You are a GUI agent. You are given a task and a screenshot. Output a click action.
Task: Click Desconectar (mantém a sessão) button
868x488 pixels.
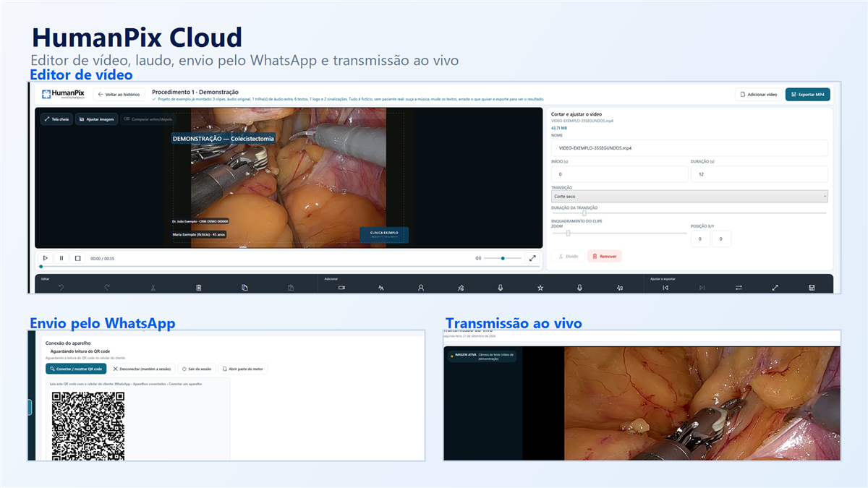tap(142, 369)
